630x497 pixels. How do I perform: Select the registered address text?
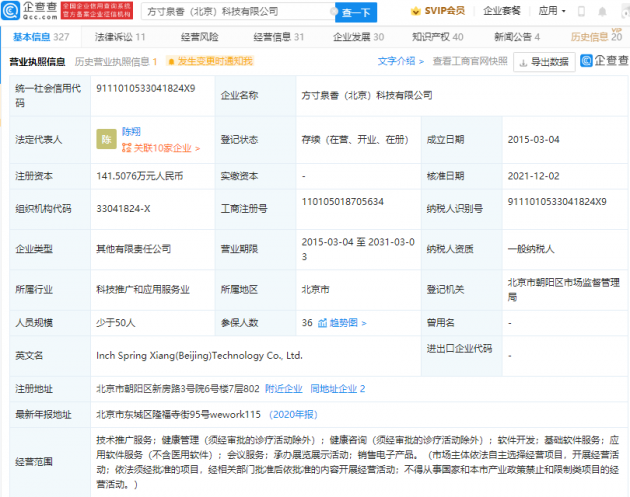click(178, 389)
